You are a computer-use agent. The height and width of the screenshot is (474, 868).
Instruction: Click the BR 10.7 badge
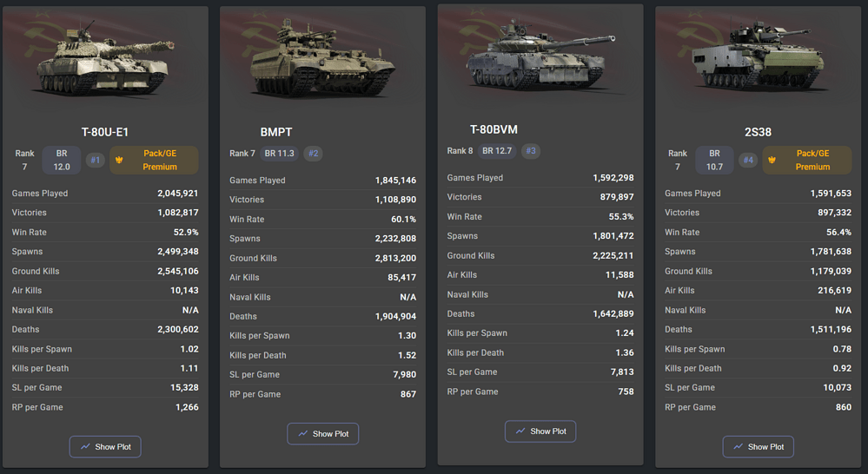tap(714, 160)
